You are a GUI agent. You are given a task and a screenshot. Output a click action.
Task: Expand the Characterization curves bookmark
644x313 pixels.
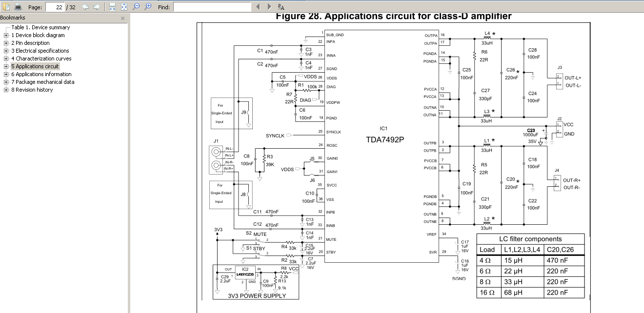click(x=6, y=59)
